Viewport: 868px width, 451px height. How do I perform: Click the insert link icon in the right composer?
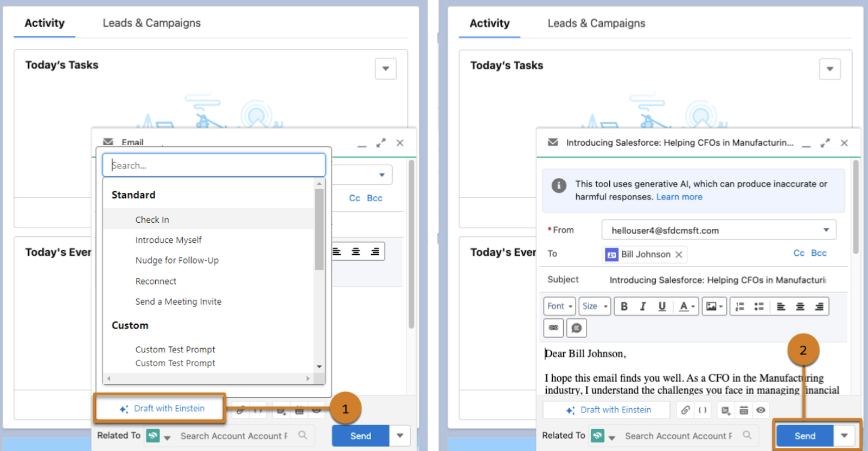tap(553, 328)
